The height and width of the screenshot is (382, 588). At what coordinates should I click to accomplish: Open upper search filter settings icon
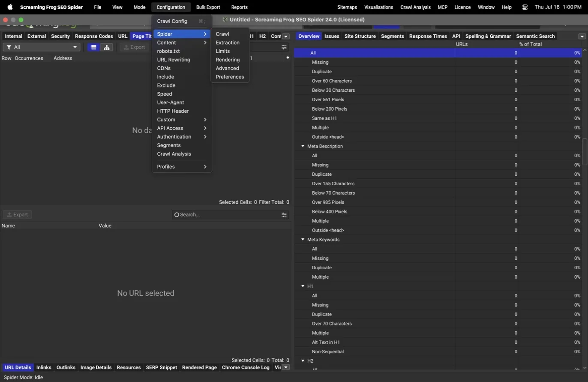click(x=284, y=47)
